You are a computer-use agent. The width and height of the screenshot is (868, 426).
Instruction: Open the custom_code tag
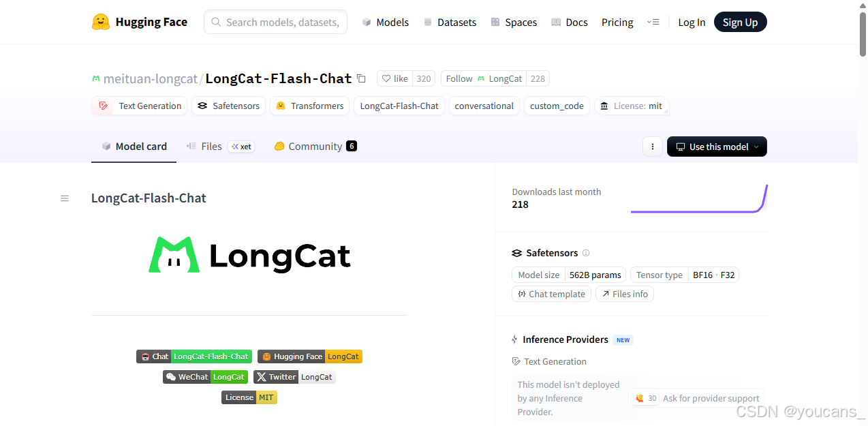click(557, 106)
